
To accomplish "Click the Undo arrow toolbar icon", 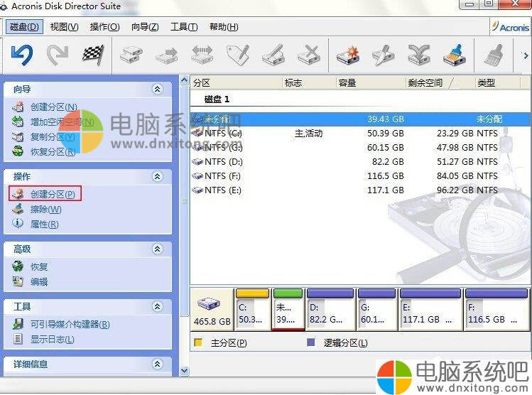I will click(22, 55).
